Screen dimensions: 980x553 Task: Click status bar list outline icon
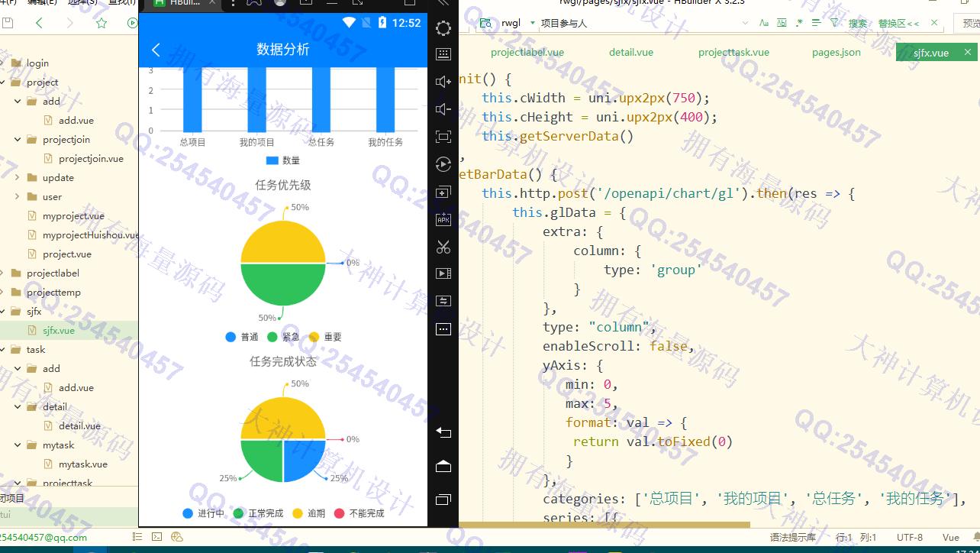(137, 537)
